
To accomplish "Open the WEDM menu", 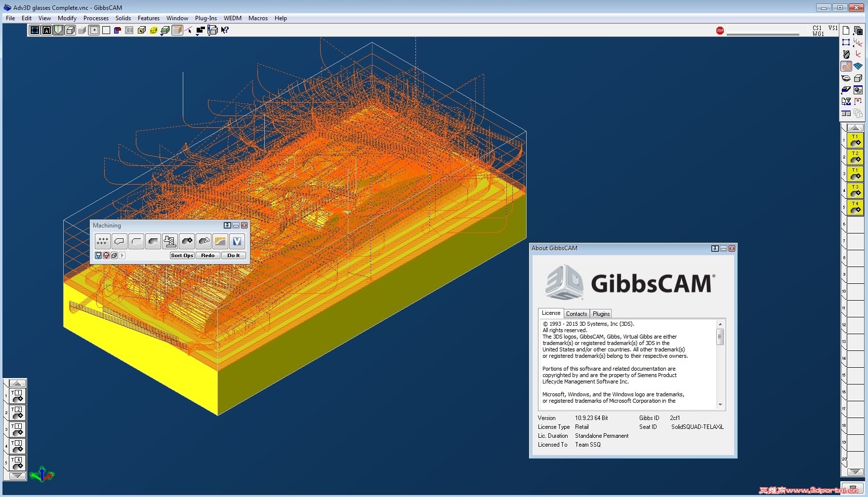I will click(x=232, y=18).
